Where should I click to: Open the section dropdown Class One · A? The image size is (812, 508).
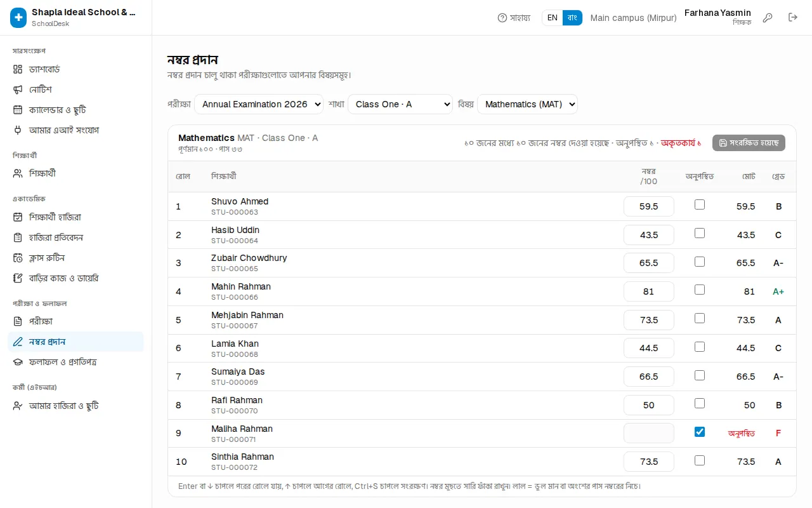tap(400, 104)
